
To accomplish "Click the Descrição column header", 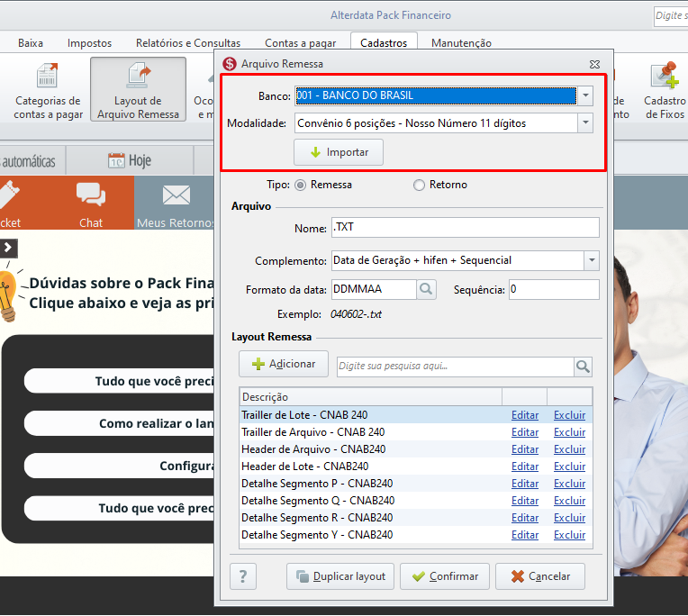I will tap(371, 396).
